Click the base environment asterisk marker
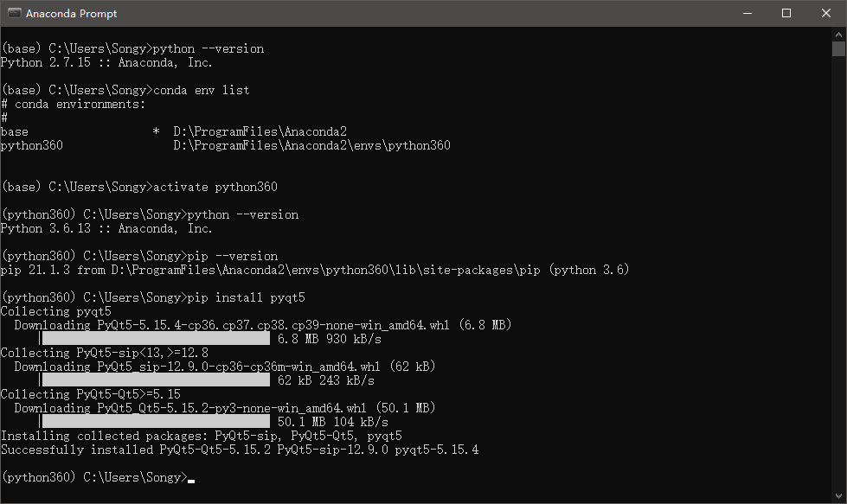The height and width of the screenshot is (504, 847). pyautogui.click(x=157, y=131)
